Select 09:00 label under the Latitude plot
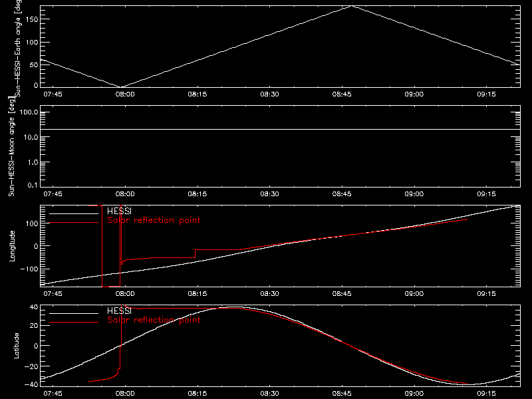 pyautogui.click(x=414, y=394)
